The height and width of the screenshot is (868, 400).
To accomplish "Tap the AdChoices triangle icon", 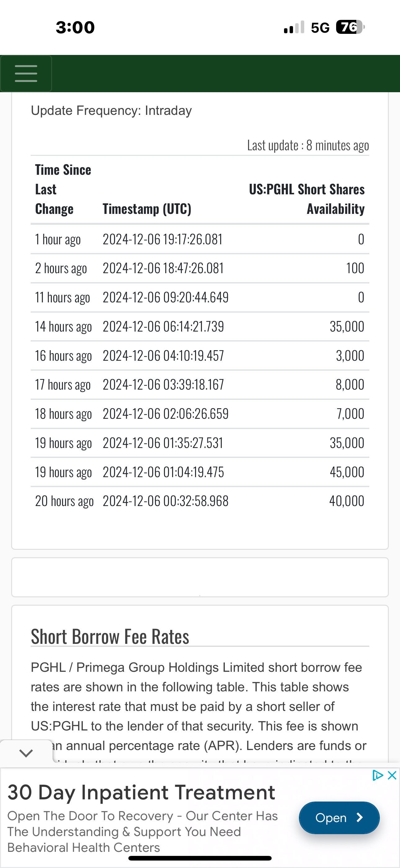I will 378,775.
